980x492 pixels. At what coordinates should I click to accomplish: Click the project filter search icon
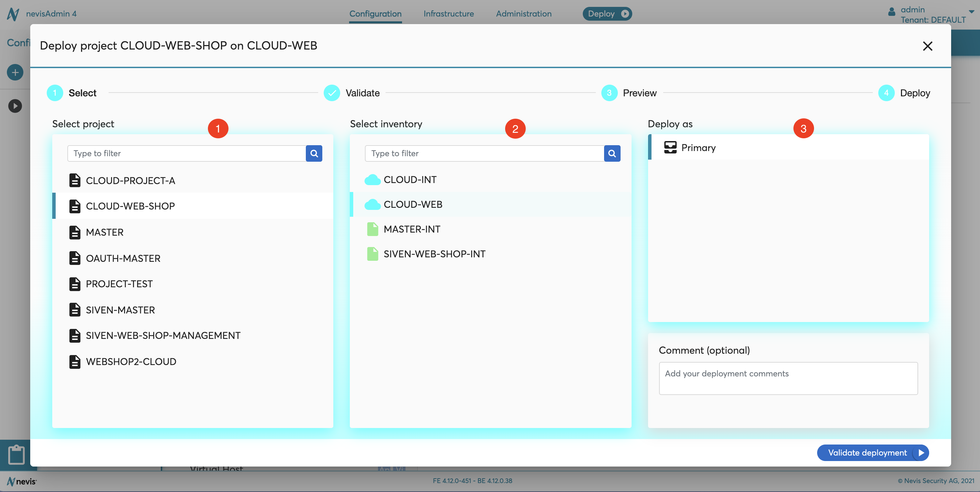pos(314,153)
